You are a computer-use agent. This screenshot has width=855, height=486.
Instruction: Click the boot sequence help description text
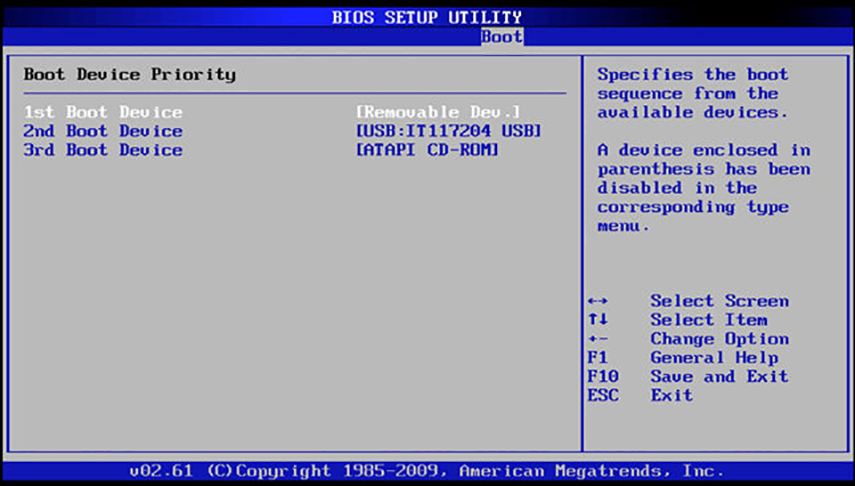click(693, 93)
